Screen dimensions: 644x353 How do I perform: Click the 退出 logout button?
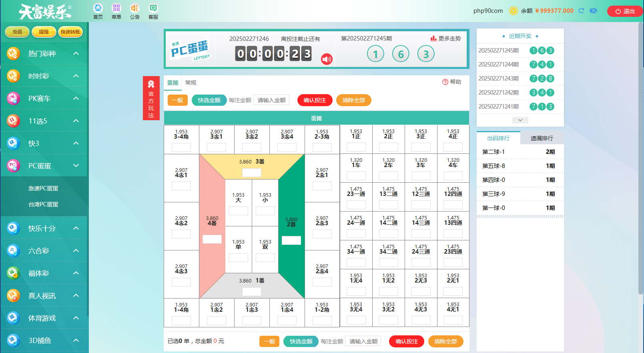(x=625, y=11)
